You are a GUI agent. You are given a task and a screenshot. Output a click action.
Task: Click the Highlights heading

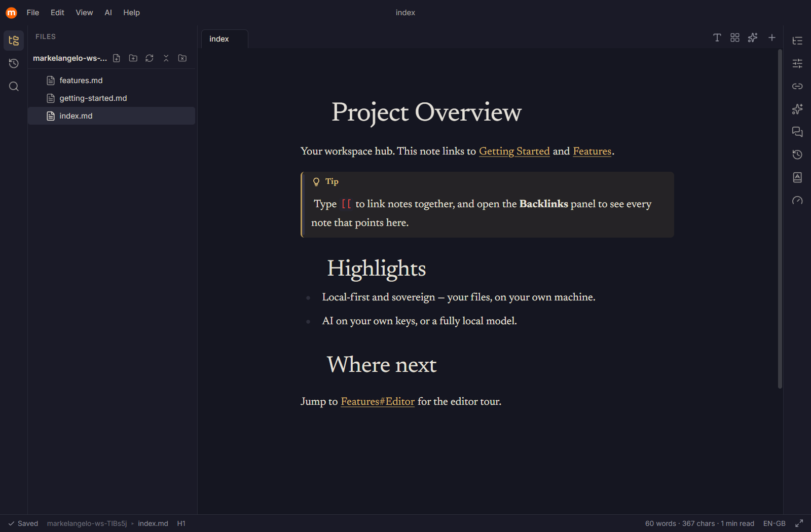point(376,269)
